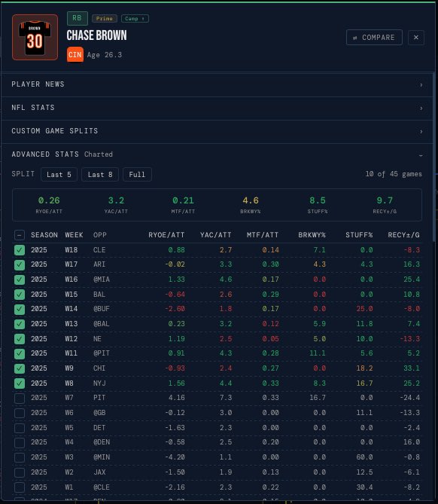Uncheck the W8 NYJ game row
Screen dimensions: 438x504
[20, 383]
